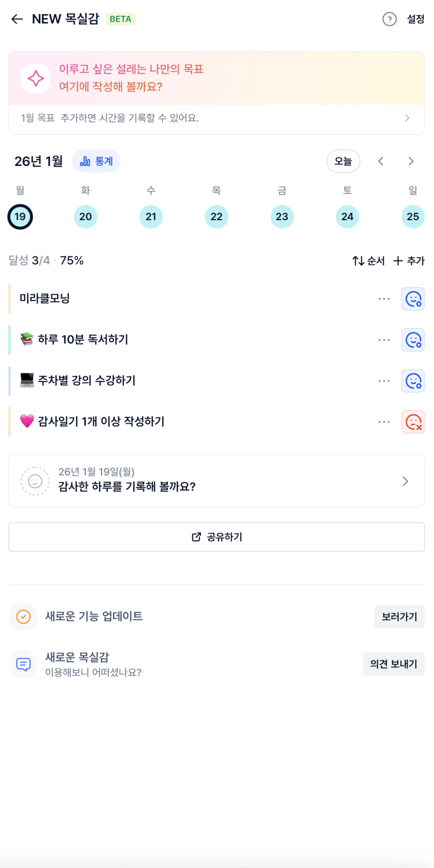The image size is (434, 868).
Task: Open 통계 statistics chart icon
Action: click(x=86, y=161)
